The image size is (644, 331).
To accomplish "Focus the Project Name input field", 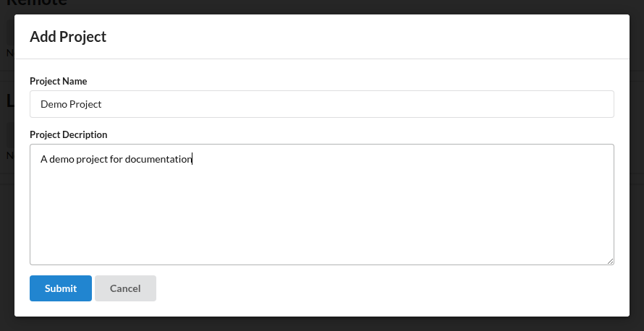I will click(321, 104).
